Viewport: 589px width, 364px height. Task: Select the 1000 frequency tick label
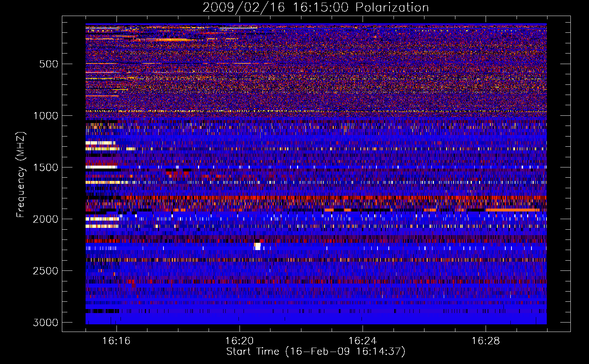(x=46, y=116)
